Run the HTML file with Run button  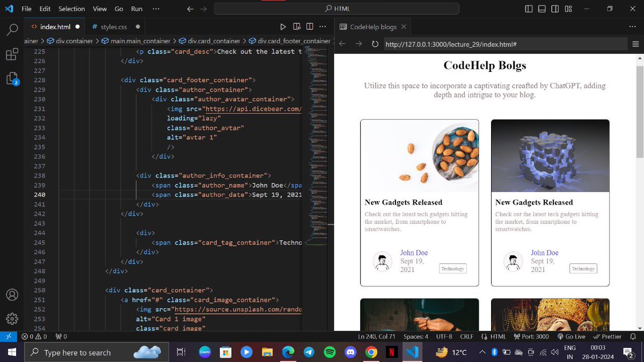pyautogui.click(x=282, y=26)
